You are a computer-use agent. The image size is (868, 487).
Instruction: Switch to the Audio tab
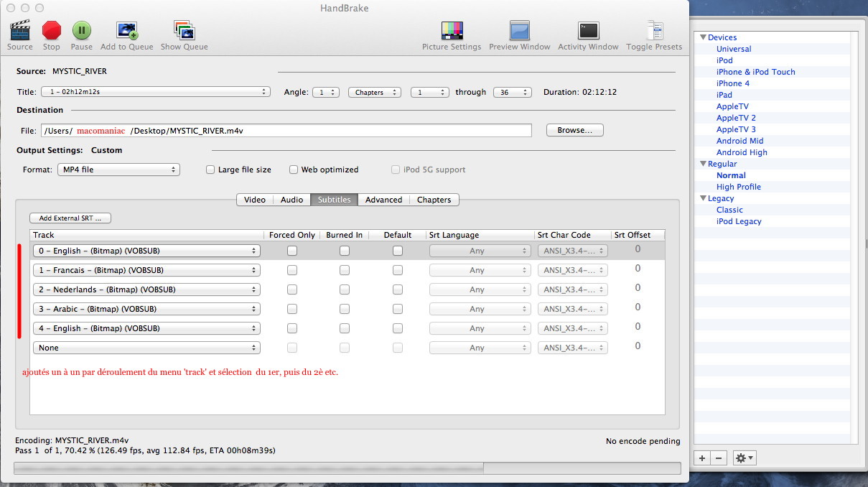pos(291,200)
